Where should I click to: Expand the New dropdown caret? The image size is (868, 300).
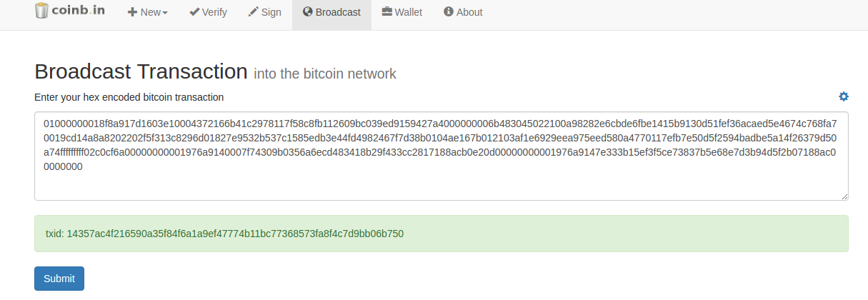(x=165, y=13)
